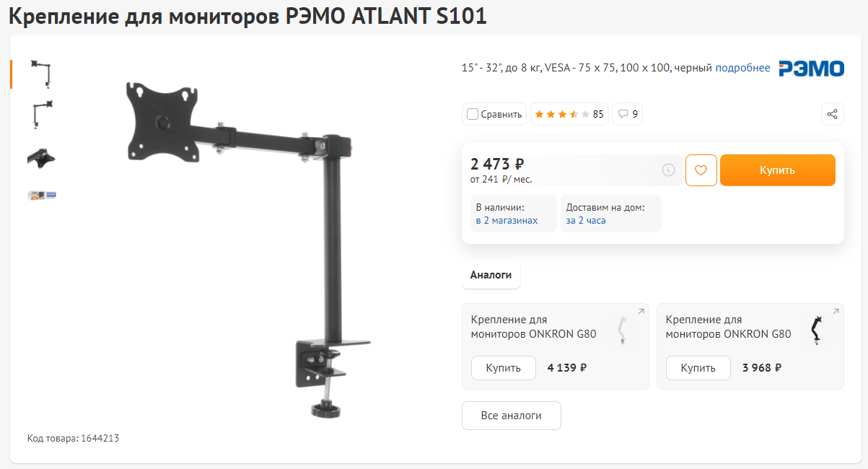Click the share icon

(832, 114)
